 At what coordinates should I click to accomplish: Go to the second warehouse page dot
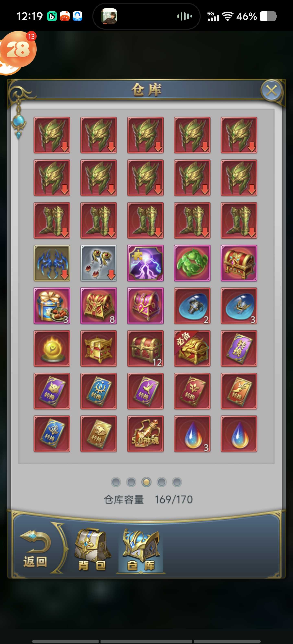click(131, 482)
